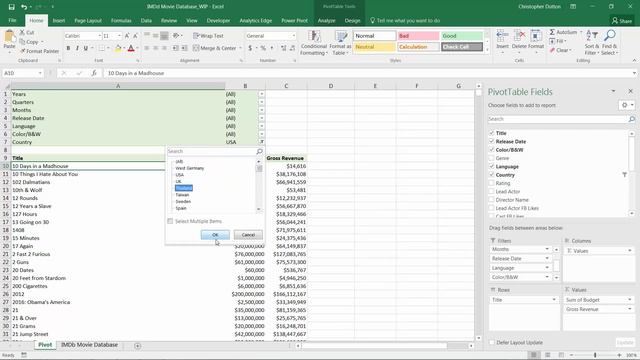This screenshot has height=360, width=640.
Task: Expand Sum of Budget dropdown in Values area
Action: pos(630,300)
